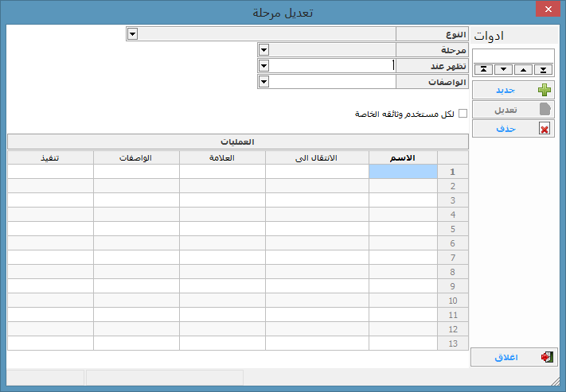Open the تظهر عند dropdown arrow
The image size is (566, 392).
[263, 65]
